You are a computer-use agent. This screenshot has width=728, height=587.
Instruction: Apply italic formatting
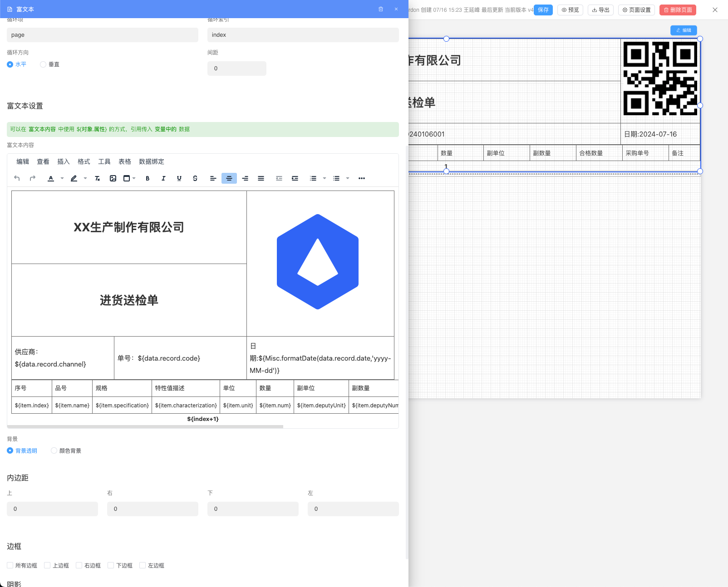163,178
